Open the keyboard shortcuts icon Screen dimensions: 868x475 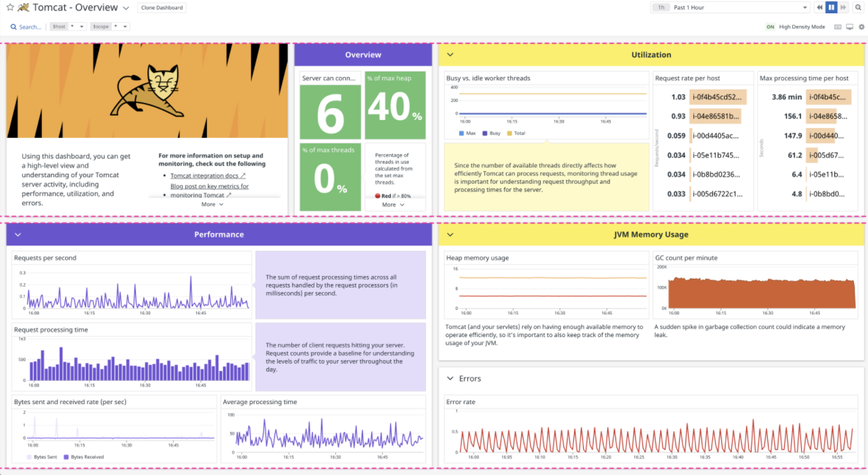pos(837,27)
